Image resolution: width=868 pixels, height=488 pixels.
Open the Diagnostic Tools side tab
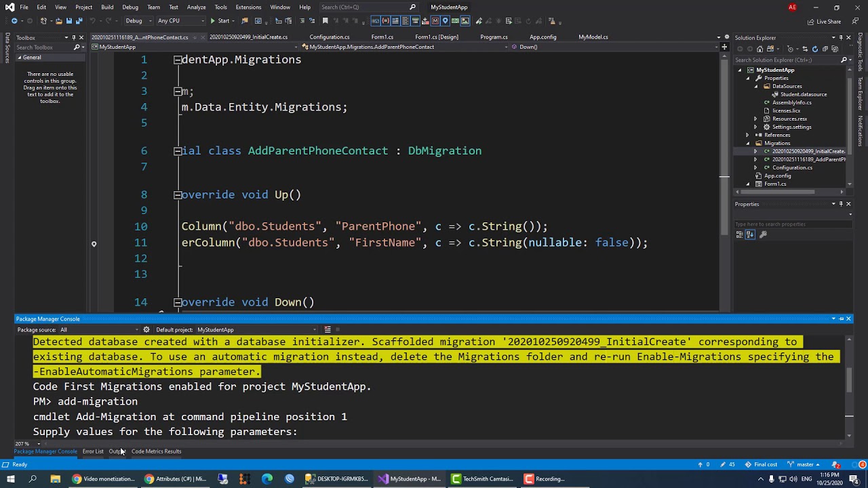(860, 53)
